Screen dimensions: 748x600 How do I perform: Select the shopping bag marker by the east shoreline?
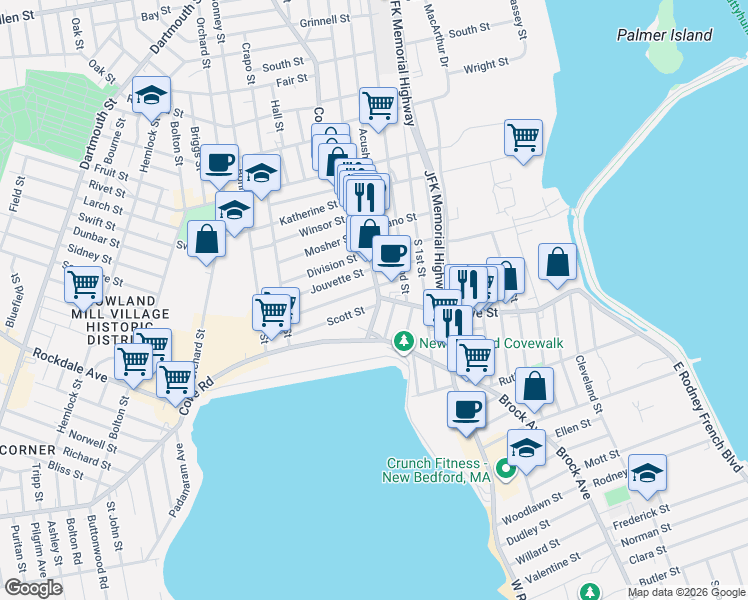coord(558,262)
